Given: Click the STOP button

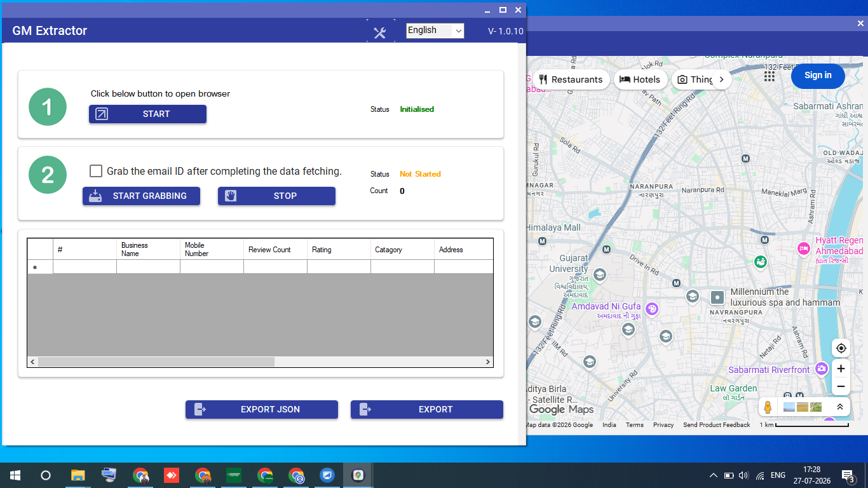Looking at the screenshot, I should click(x=276, y=196).
